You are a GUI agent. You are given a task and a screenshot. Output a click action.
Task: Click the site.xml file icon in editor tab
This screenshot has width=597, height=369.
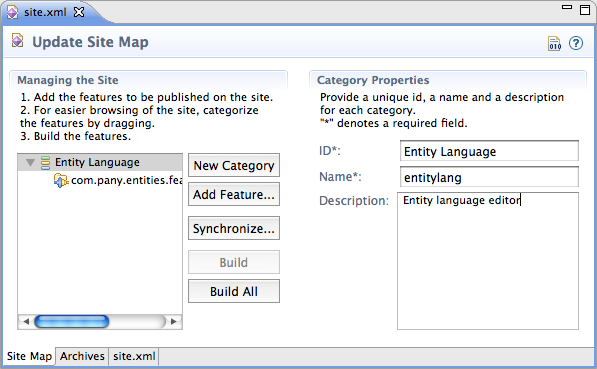[x=12, y=12]
